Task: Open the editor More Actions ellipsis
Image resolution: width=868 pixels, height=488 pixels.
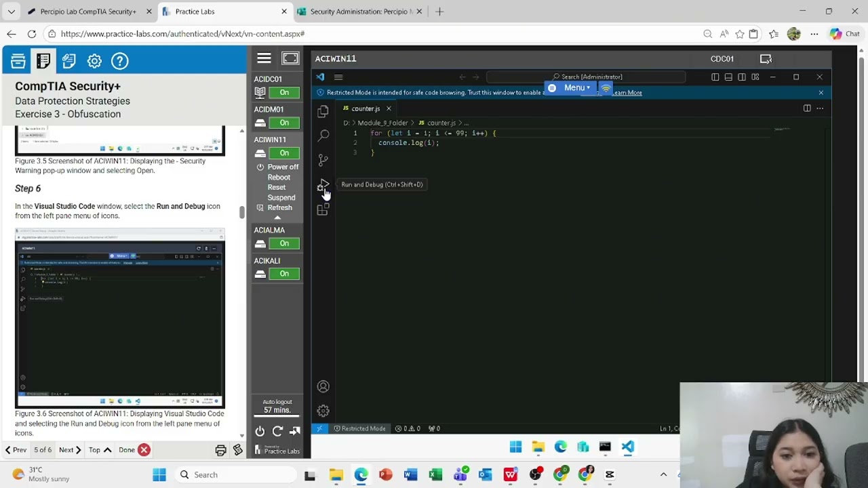Action: coord(820,108)
